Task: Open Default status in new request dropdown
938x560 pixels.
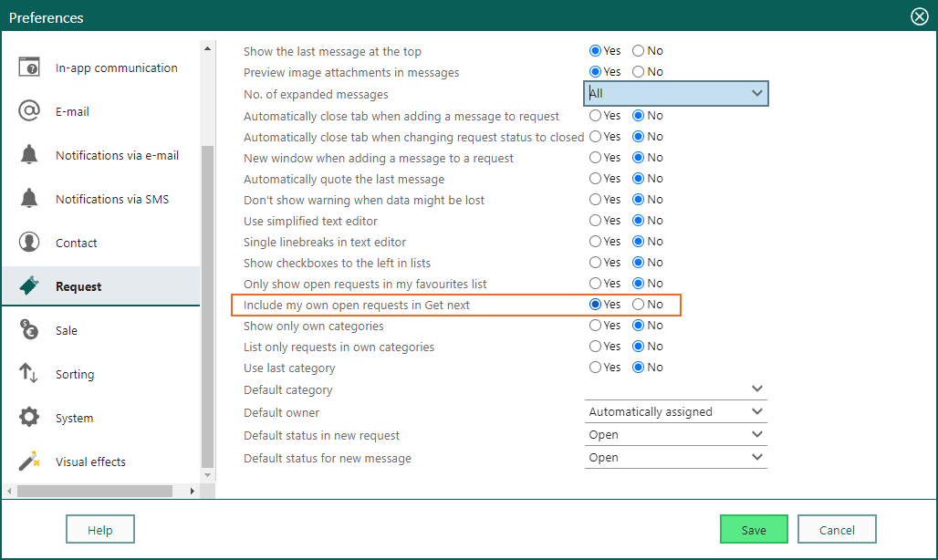Action: pos(676,434)
